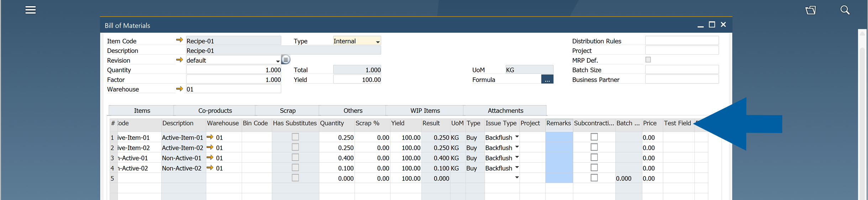Click the Description cell Active-Item-02
This screenshot has width=868, height=200.
point(183,148)
